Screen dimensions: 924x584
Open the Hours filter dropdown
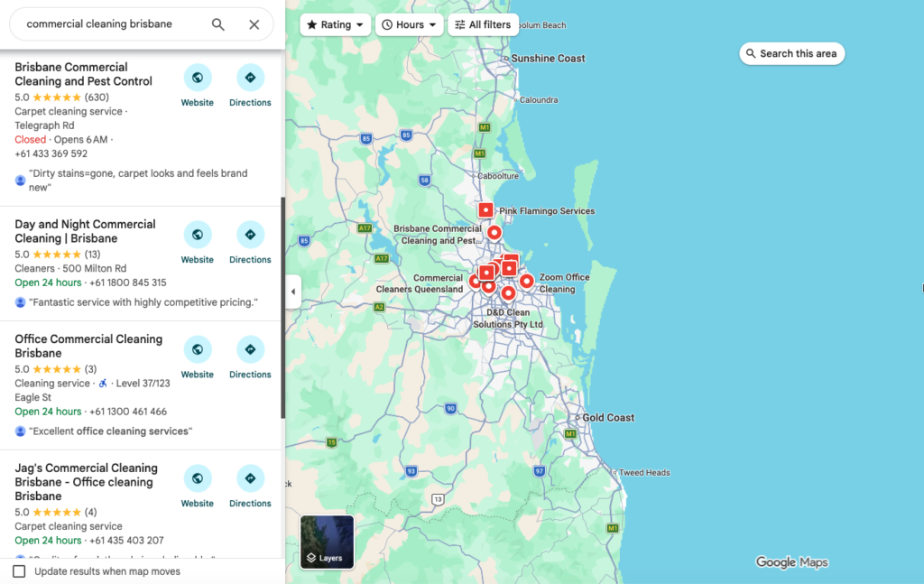tap(409, 24)
